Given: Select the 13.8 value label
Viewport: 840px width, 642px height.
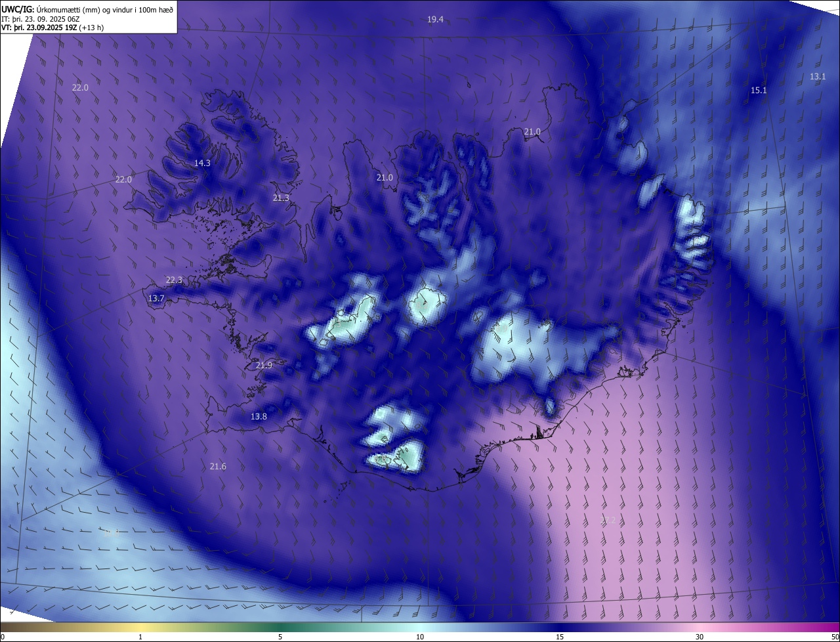Looking at the screenshot, I should point(259,417).
